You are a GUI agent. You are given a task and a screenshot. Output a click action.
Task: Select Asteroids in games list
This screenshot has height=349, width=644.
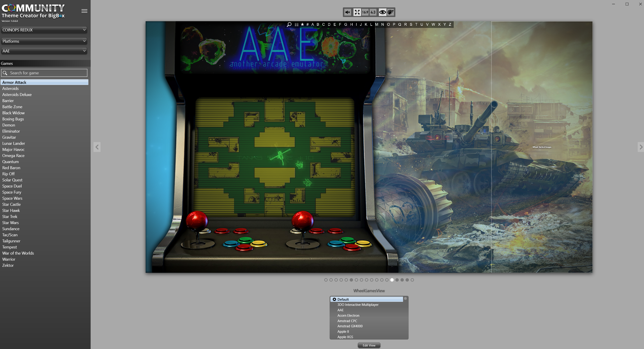point(44,88)
